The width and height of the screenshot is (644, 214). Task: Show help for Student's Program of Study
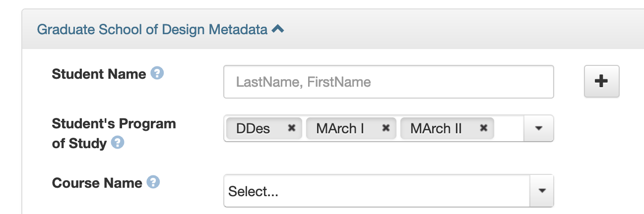pyautogui.click(x=117, y=143)
